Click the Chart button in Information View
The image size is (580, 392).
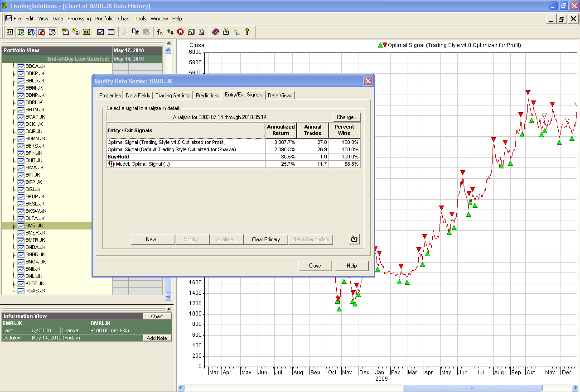point(157,316)
